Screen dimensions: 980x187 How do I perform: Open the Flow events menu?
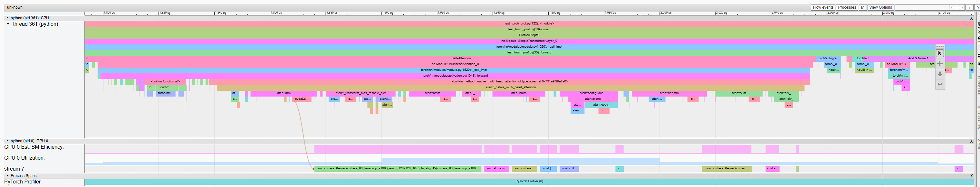(x=823, y=7)
